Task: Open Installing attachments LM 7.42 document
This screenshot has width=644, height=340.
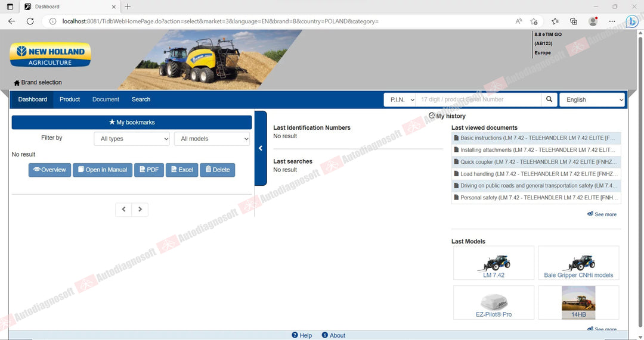Action: [536, 150]
